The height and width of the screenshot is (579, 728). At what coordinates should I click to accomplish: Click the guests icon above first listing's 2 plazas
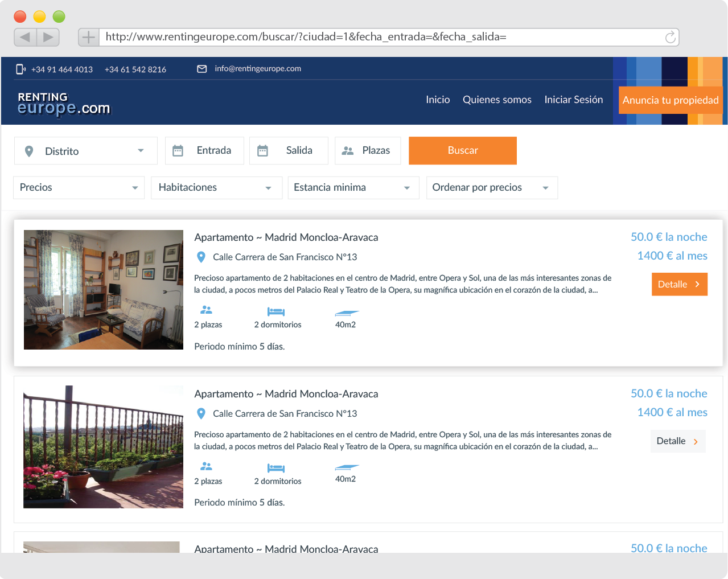coord(206,310)
